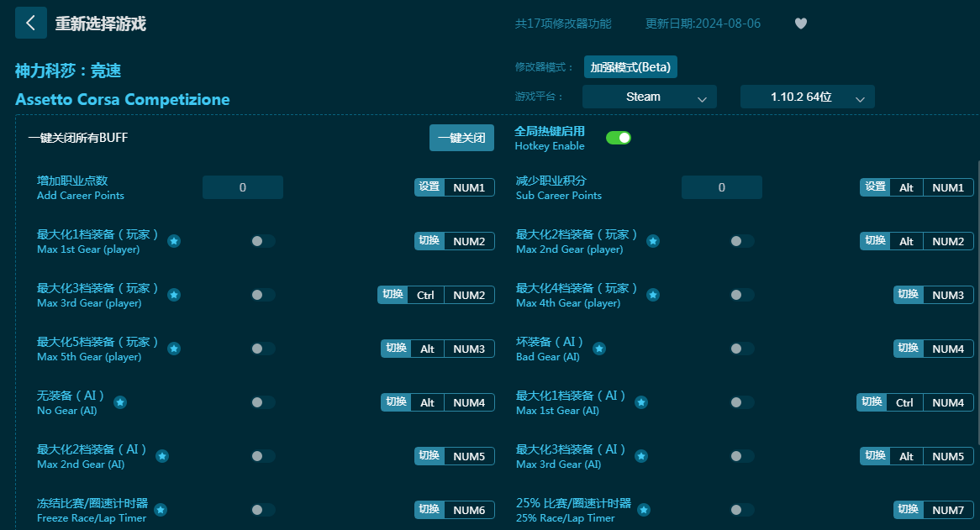
Task: Toggle Bad Gear (AI) switch
Action: tap(742, 349)
